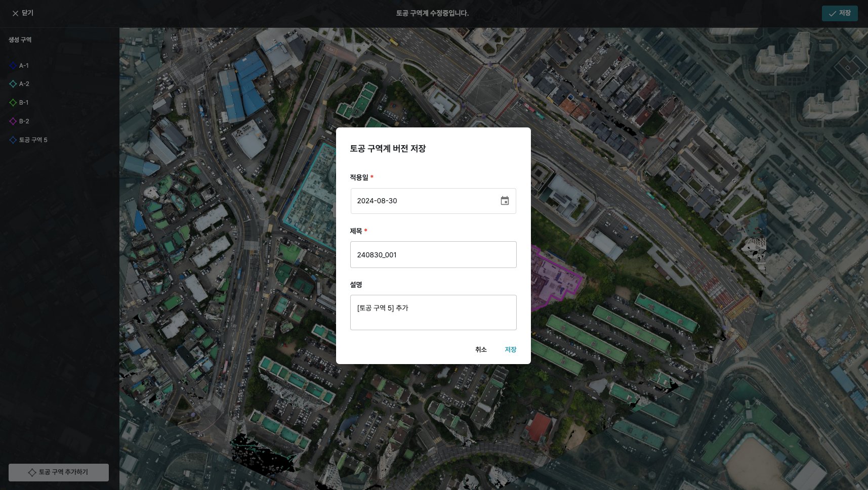868x490 pixels.
Task: Open the calendar date picker icon
Action: click(505, 201)
